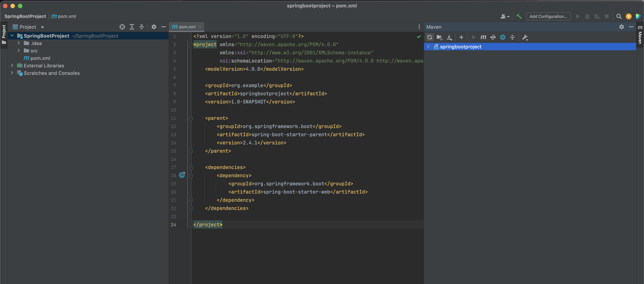Click Add Configuration button
Screen dimensions: 644x284
tap(548, 16)
